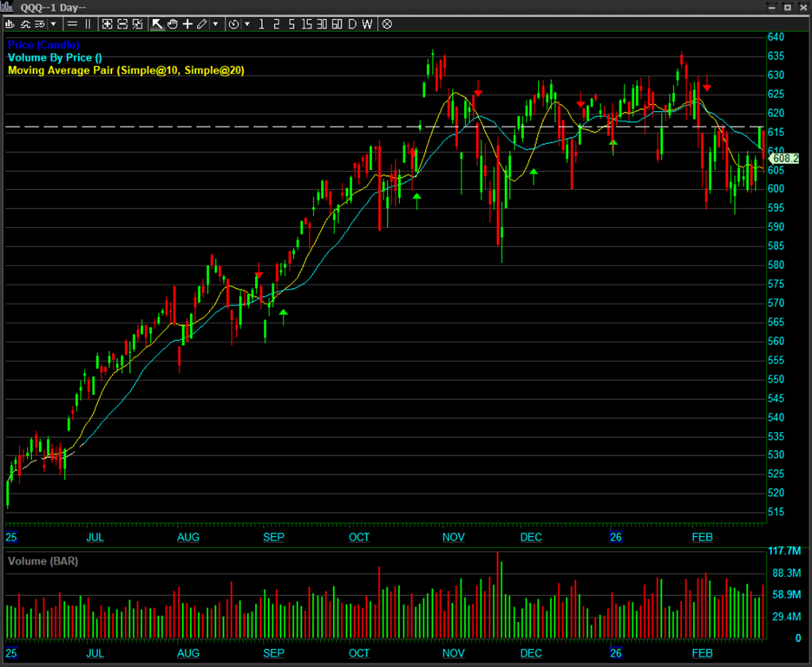Open the dropdown arrow beside the pencil tool
Screen dimensions: 812x667
tap(215, 24)
